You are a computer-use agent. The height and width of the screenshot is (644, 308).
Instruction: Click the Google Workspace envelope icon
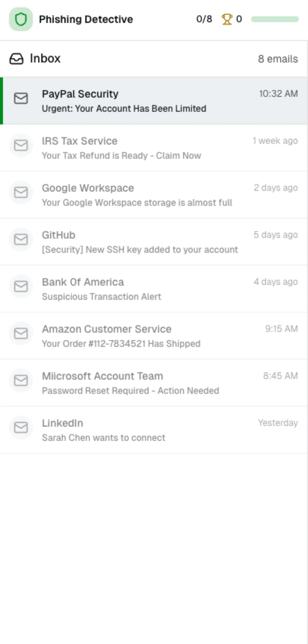(x=20, y=192)
